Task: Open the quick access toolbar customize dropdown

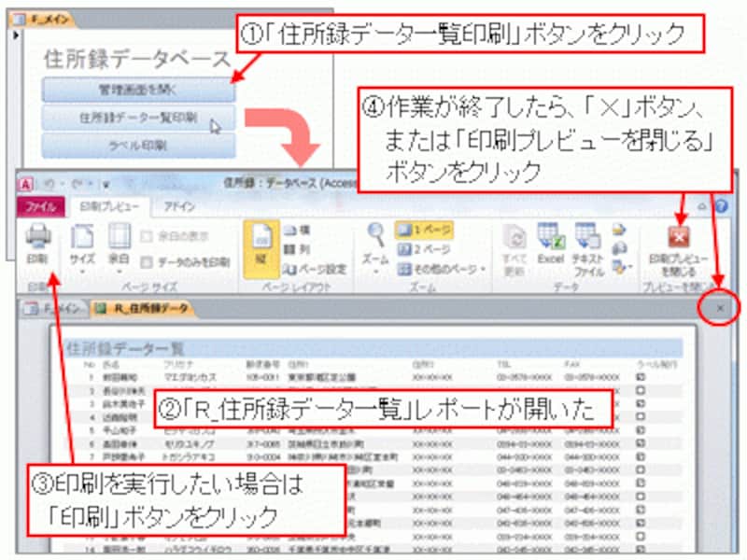Action: pos(106,184)
